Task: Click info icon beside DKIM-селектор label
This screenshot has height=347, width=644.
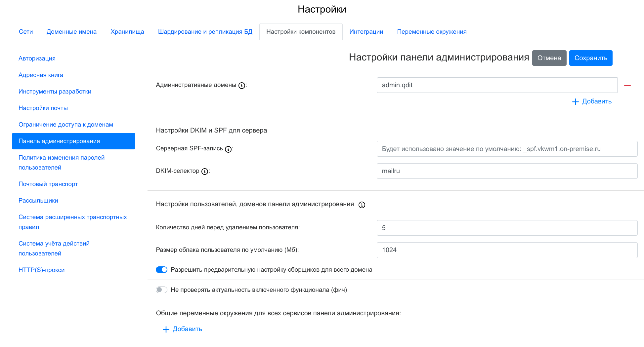Action: click(x=205, y=172)
